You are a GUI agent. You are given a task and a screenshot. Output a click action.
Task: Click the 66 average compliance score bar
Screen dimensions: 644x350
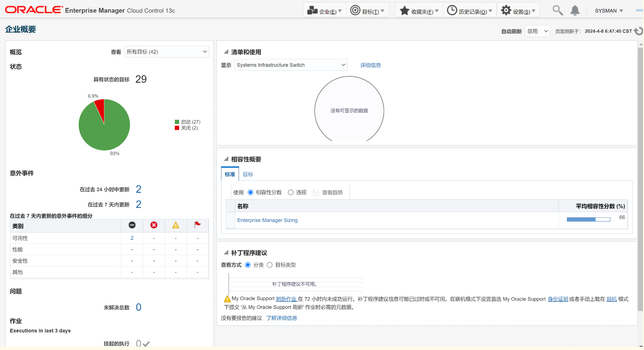[588, 219]
